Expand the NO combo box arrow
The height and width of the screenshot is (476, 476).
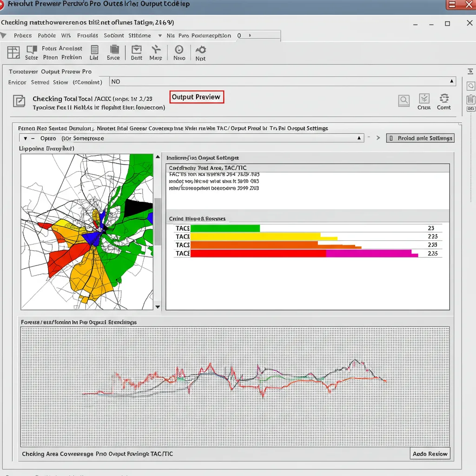[x=452, y=81]
